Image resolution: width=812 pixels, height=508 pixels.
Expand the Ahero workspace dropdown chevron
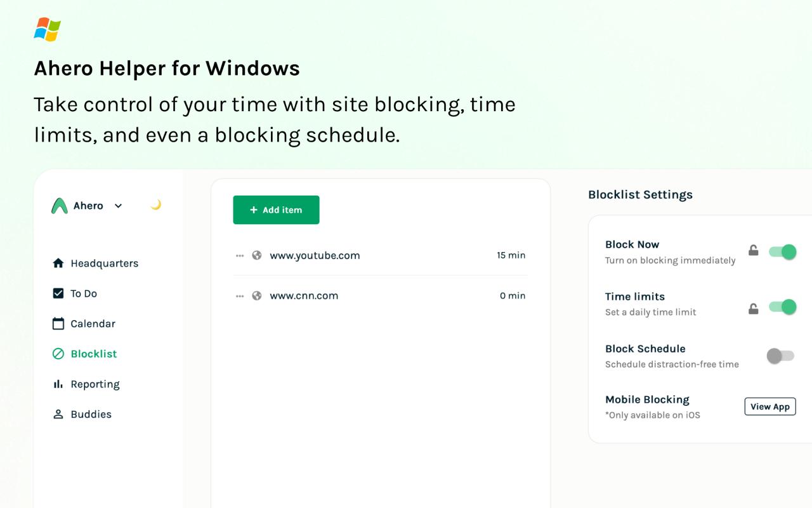coord(118,206)
